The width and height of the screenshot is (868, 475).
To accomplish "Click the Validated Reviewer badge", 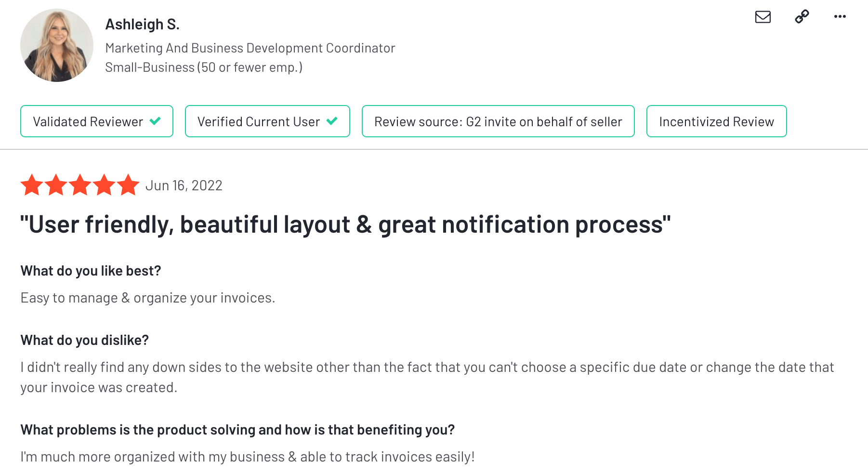I will pyautogui.click(x=96, y=121).
